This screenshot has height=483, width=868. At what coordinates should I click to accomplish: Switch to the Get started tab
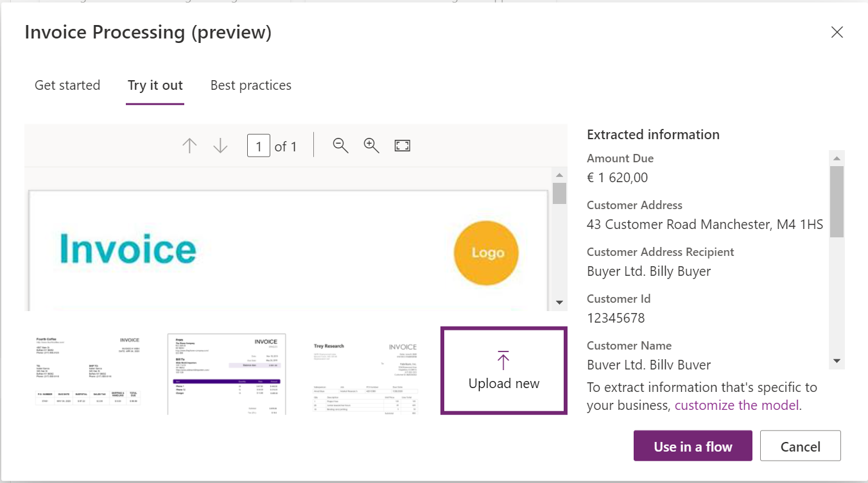click(x=67, y=85)
